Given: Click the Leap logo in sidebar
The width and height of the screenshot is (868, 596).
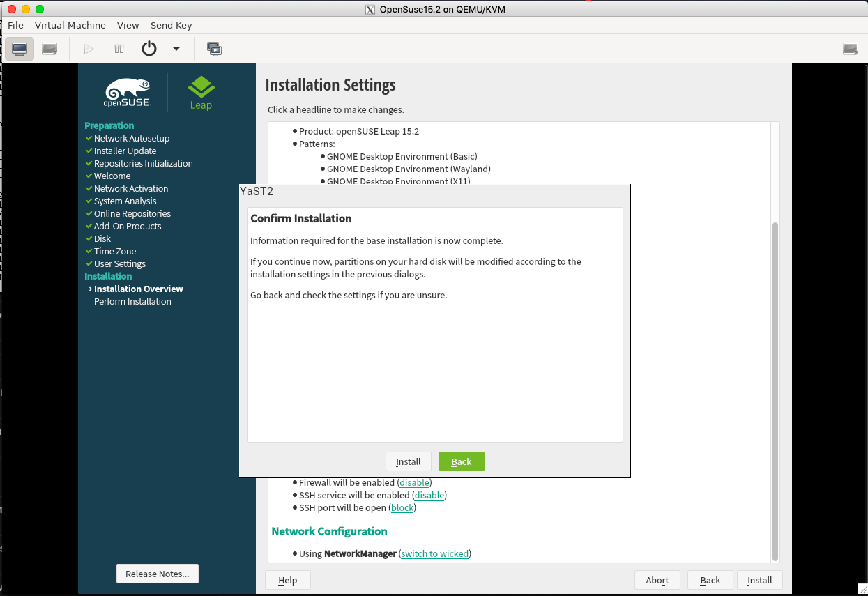Looking at the screenshot, I should pos(201,93).
